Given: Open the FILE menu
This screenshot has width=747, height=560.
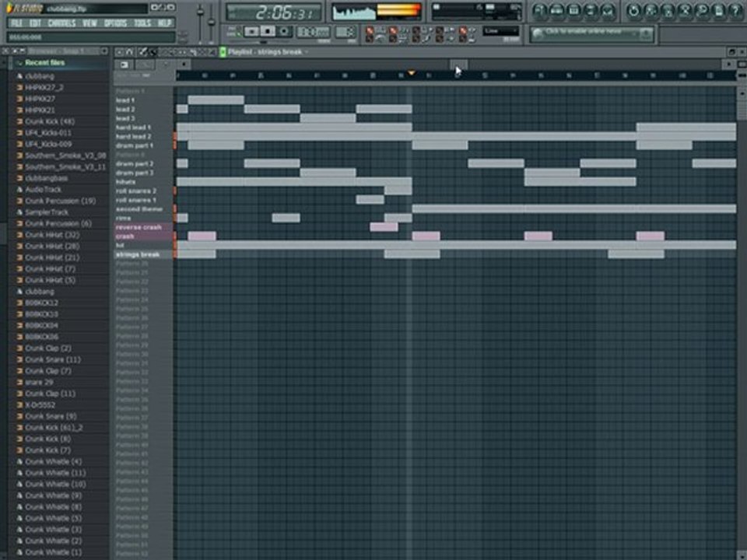Looking at the screenshot, I should pyautogui.click(x=16, y=23).
